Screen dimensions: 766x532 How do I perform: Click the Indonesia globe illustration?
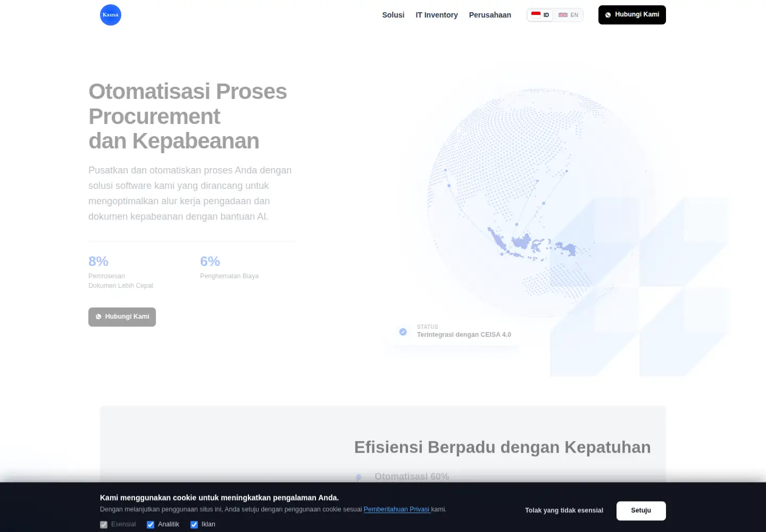click(x=541, y=203)
